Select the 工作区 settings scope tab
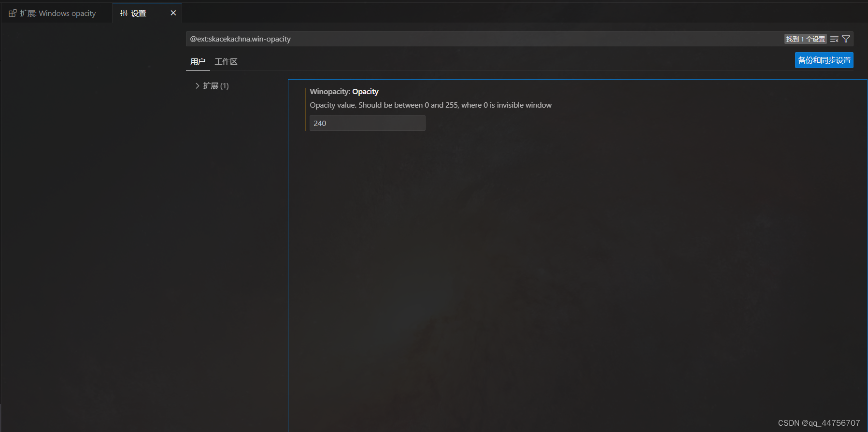Viewport: 868px width, 432px height. tap(226, 62)
